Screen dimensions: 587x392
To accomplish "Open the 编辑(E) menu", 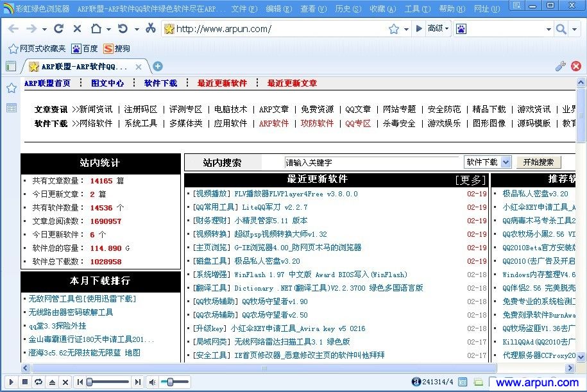I will [278, 8].
